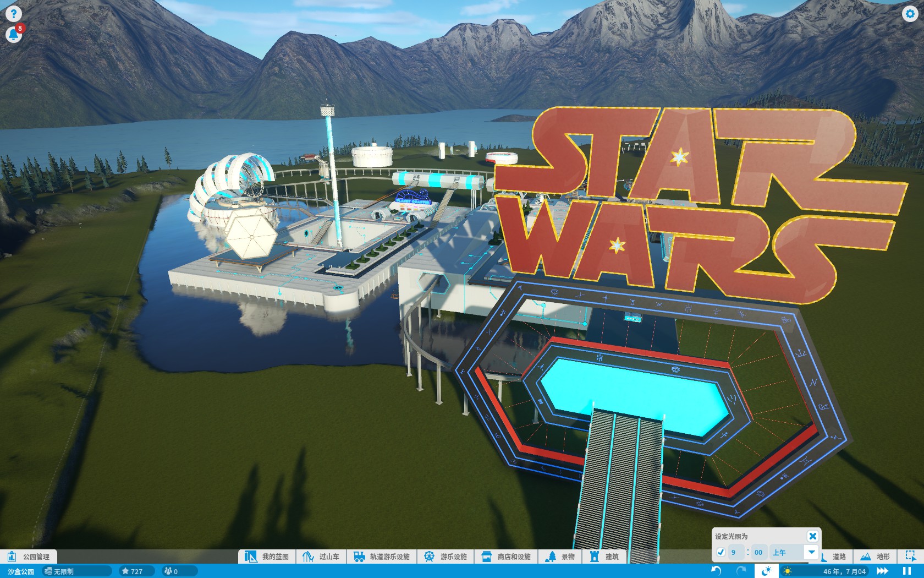Viewport: 924px width, 578px height.
Task: Open the 商店和设施 shops and facilities tab
Action: (x=506, y=557)
